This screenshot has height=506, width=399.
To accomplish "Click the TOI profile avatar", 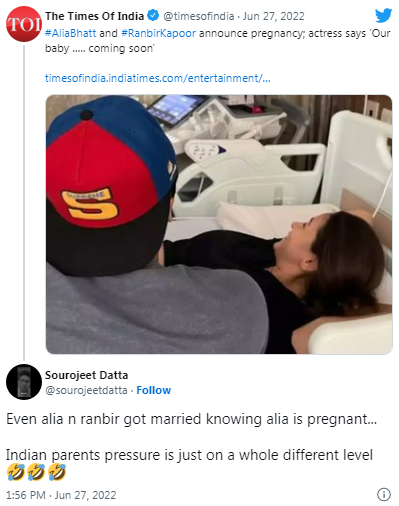I will point(23,24).
